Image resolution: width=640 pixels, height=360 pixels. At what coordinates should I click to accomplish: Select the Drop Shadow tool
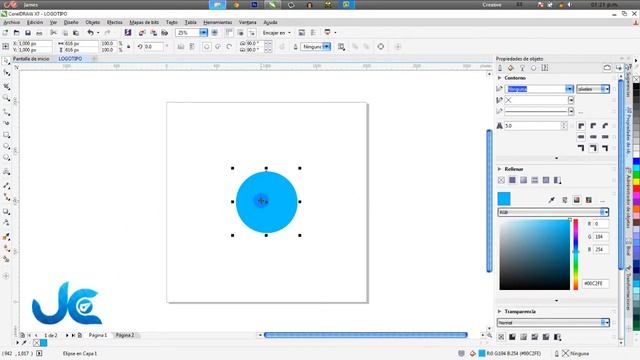click(6, 211)
